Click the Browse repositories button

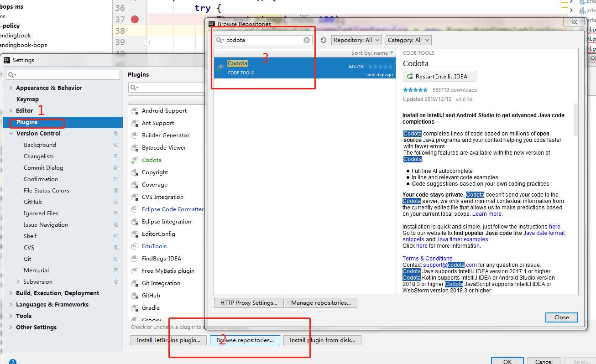coord(245,340)
